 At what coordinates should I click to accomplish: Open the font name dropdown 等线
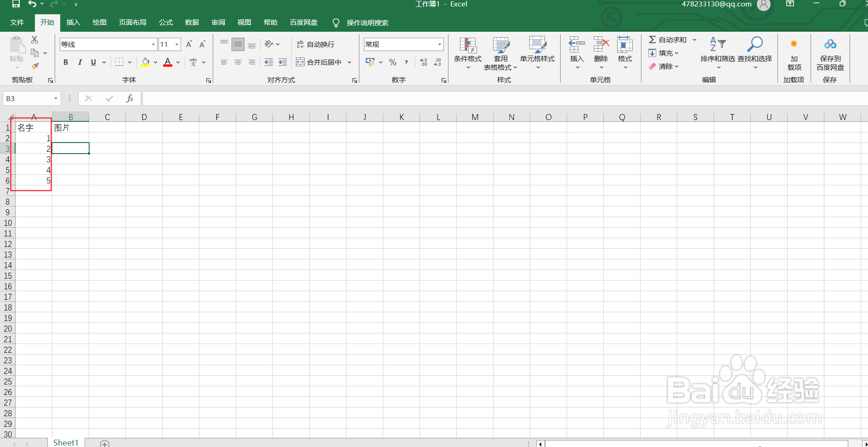tap(153, 44)
